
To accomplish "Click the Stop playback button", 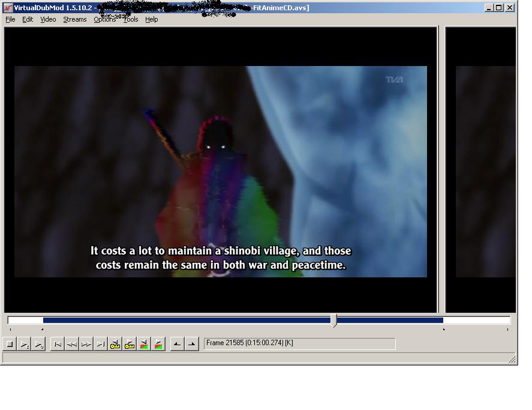I will point(10,344).
